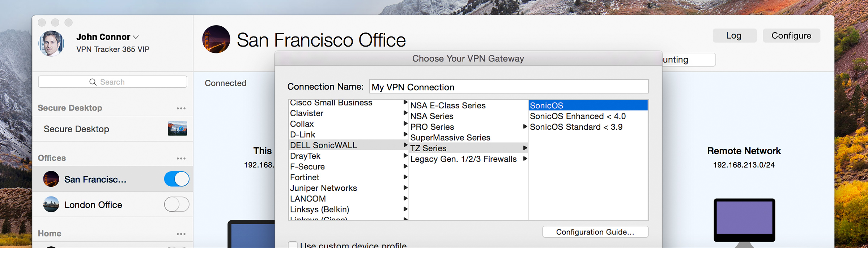The image size is (868, 264).
Task: Click the San Francisco Golden Gate sidebar icon
Action: pos(51,179)
